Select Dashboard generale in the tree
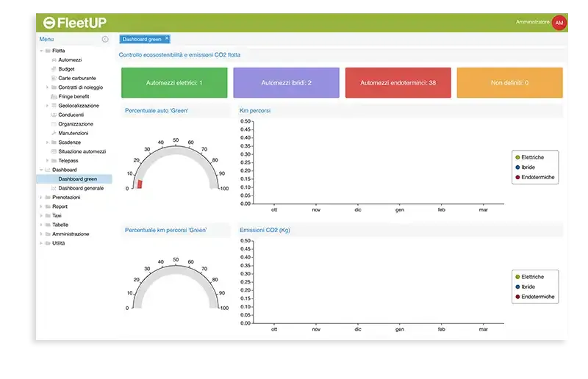Viewport: 588px width, 379px height. tap(81, 188)
